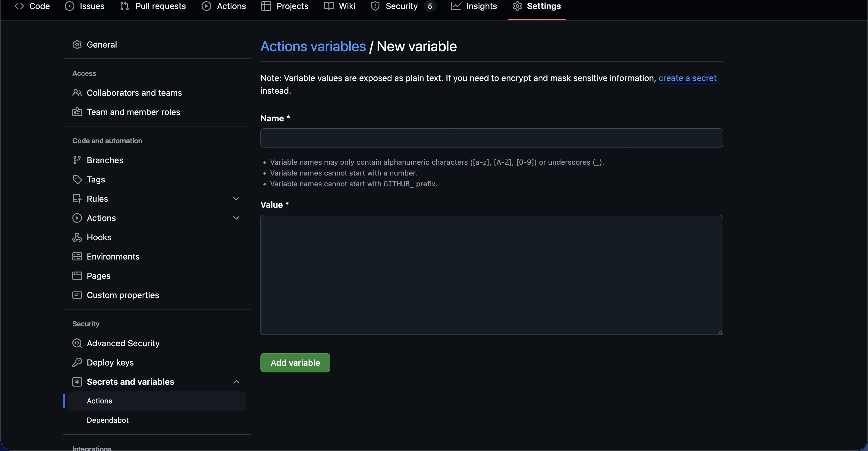Click the Value textarea resize handle
Image resolution: width=868 pixels, height=451 pixels.
pyautogui.click(x=720, y=332)
